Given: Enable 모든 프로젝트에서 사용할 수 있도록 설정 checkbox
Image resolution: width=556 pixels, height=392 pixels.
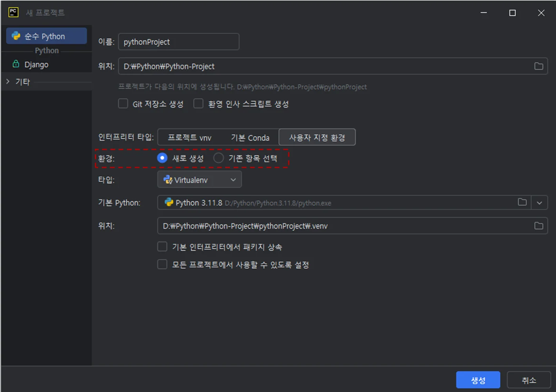Looking at the screenshot, I should 162,264.
